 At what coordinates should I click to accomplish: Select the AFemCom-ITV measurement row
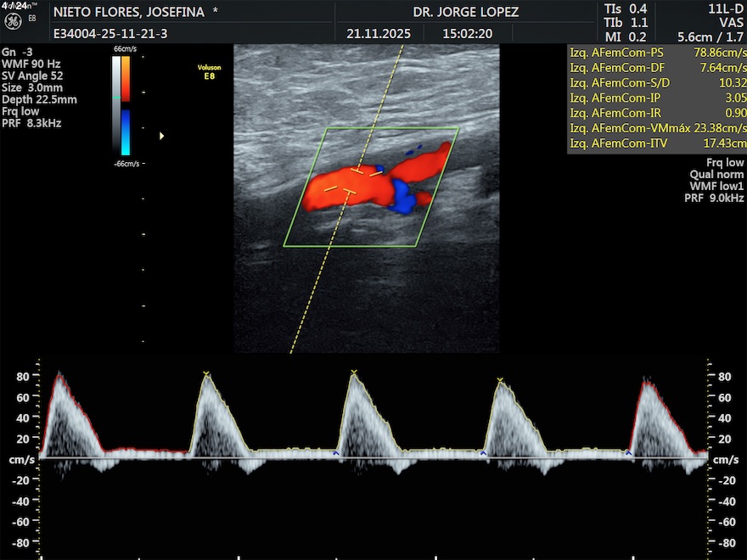[x=656, y=143]
